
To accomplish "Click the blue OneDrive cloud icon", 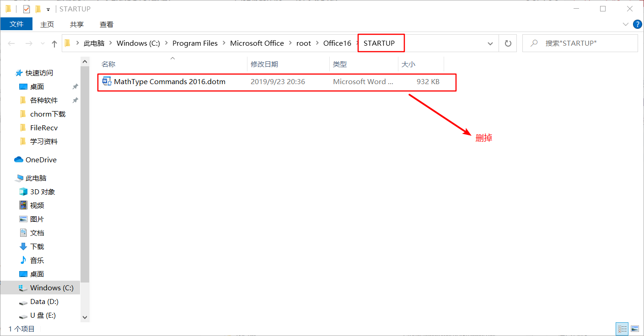I will tap(19, 160).
